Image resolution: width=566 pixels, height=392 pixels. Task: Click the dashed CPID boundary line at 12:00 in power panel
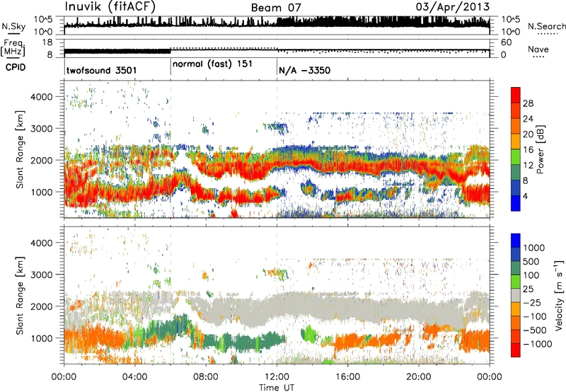pos(277,149)
